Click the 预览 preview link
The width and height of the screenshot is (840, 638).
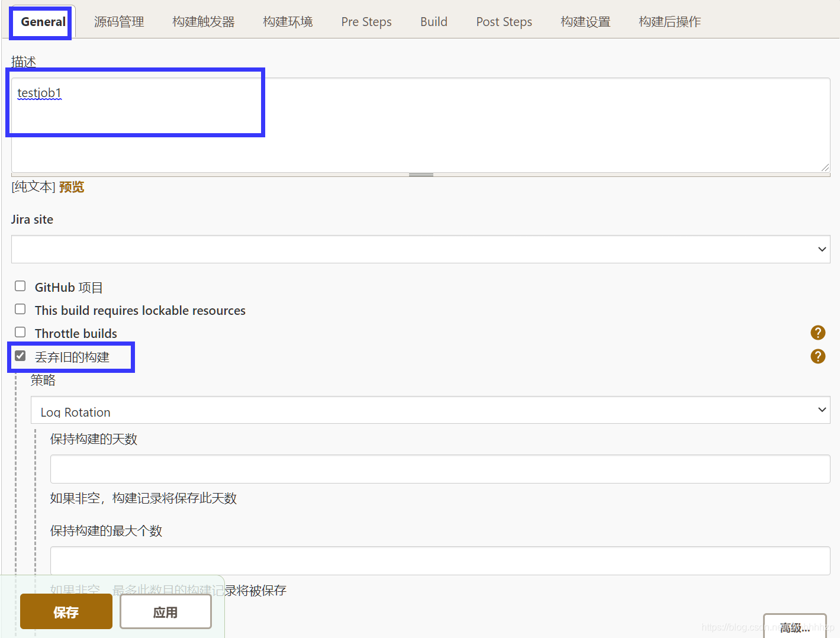click(x=72, y=187)
